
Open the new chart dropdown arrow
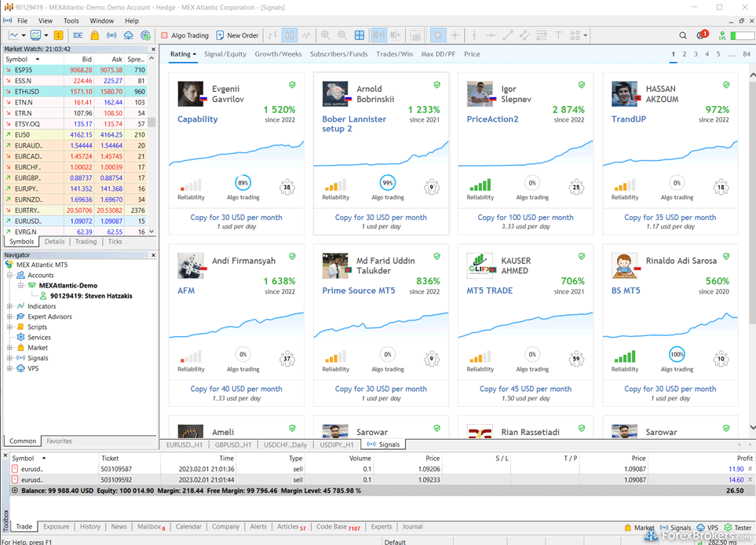(x=23, y=35)
